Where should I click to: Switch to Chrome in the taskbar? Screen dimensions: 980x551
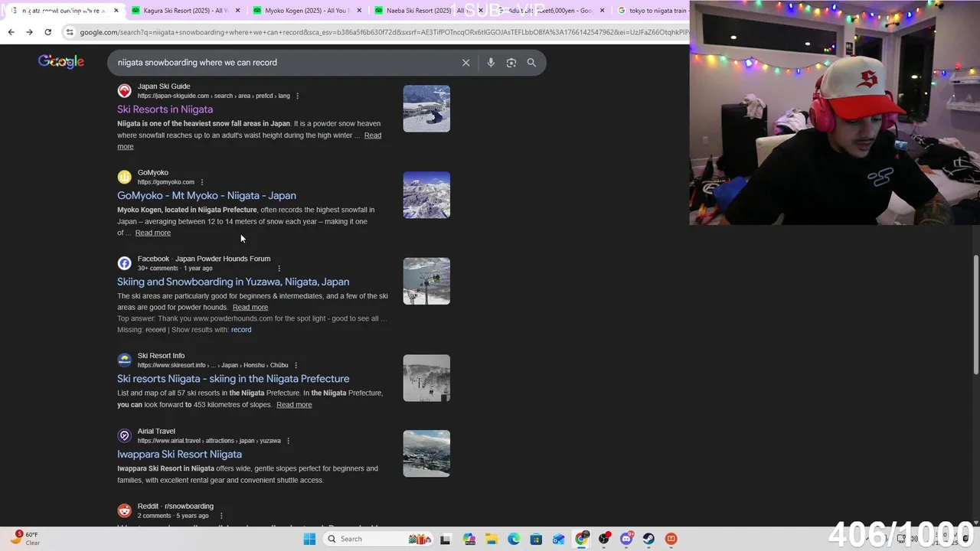click(582, 539)
